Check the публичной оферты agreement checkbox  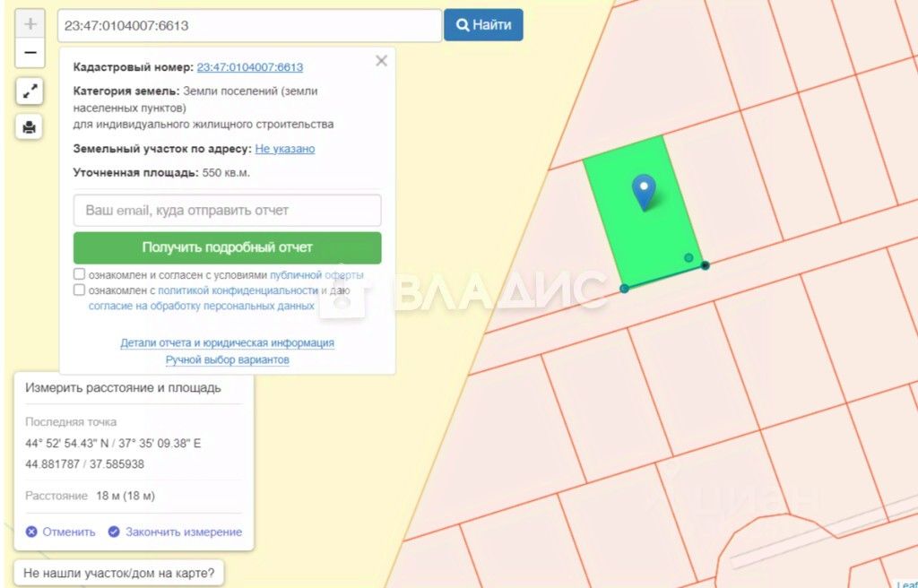(79, 274)
